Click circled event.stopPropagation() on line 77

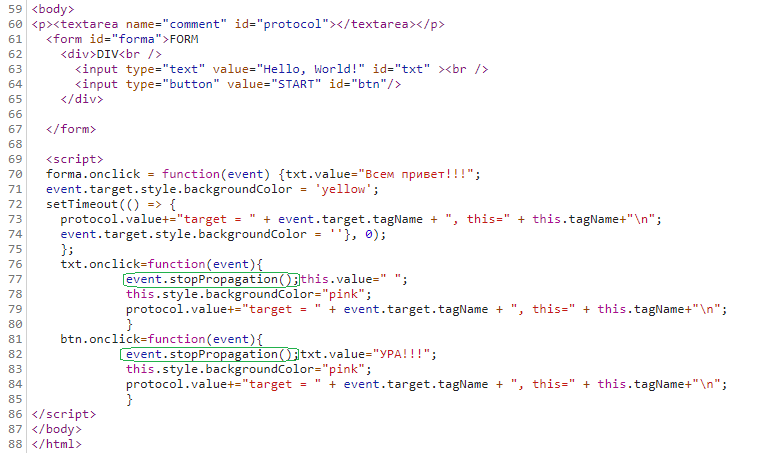(212, 280)
